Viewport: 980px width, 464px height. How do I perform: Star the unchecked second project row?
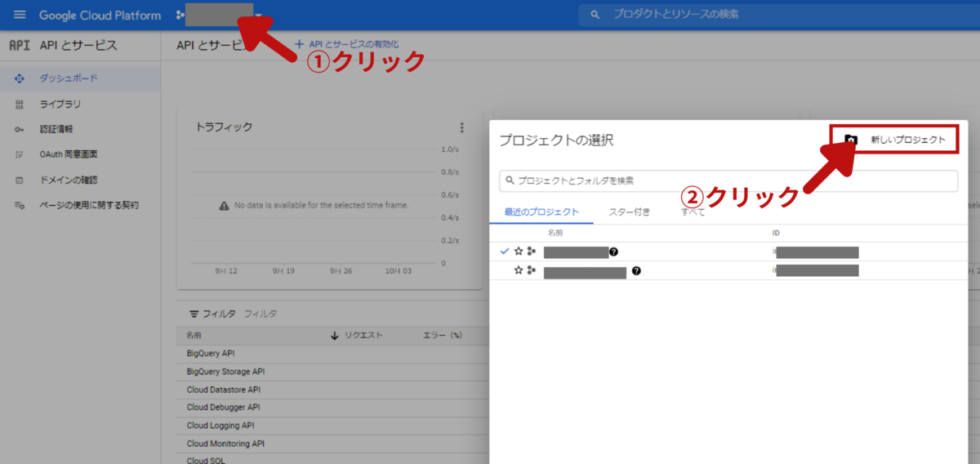coord(519,270)
